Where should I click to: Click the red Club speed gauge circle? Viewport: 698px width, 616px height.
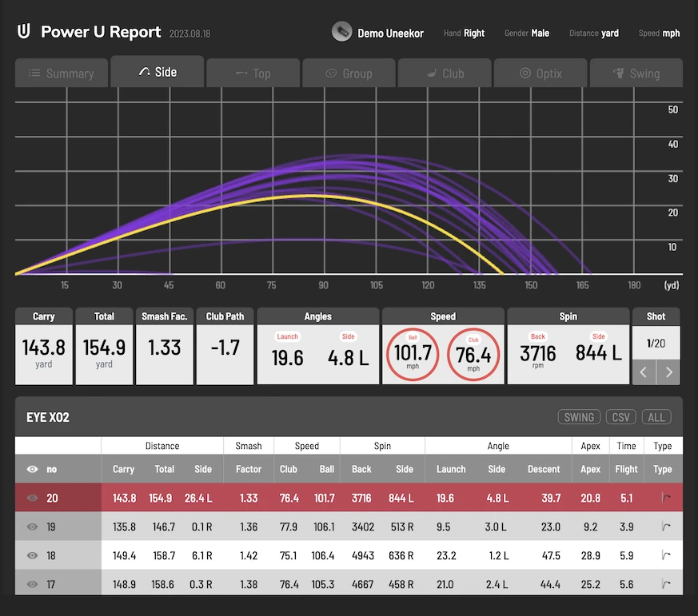click(473, 355)
